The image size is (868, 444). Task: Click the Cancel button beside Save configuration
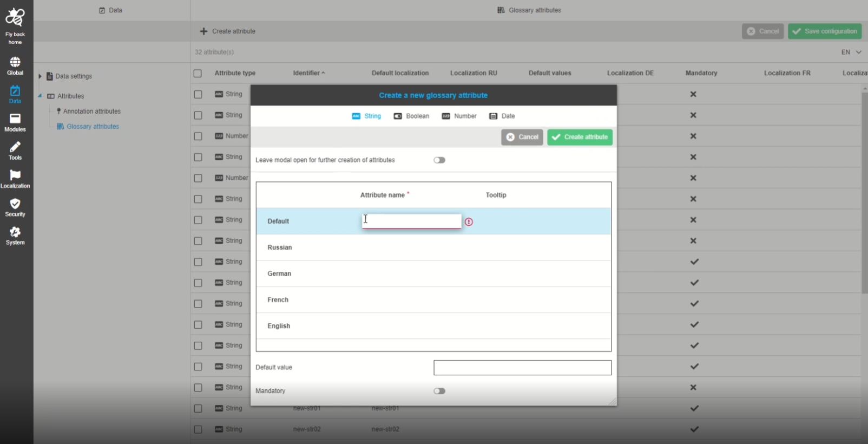coord(763,31)
